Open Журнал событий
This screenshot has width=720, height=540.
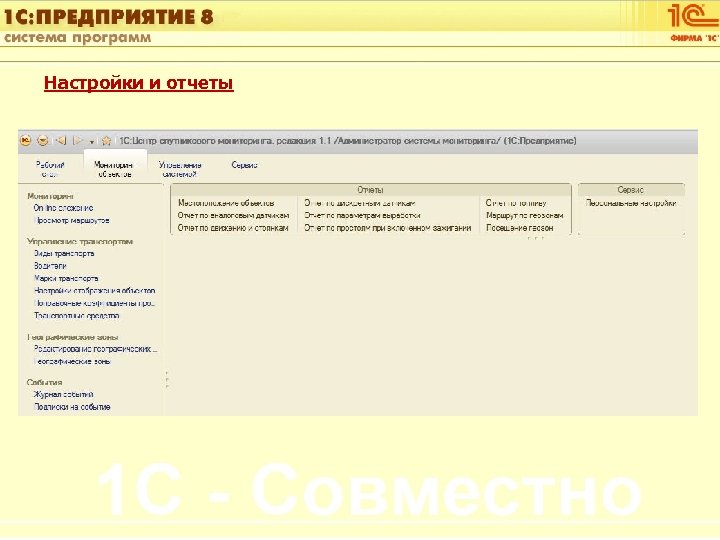[x=63, y=394]
